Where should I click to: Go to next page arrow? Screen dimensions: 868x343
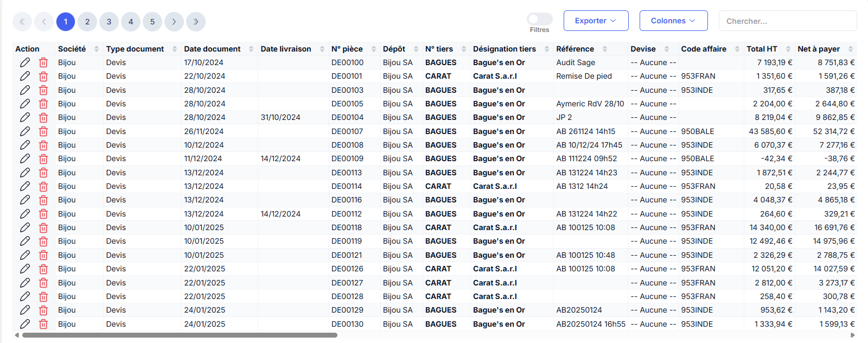(x=174, y=22)
